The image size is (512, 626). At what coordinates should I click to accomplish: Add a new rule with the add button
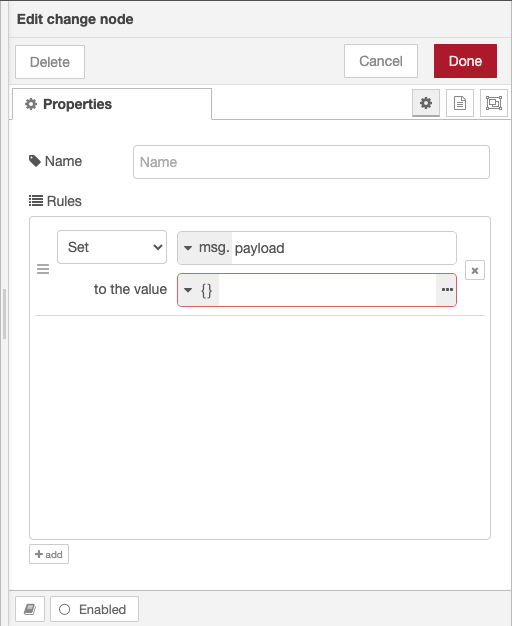[x=49, y=554]
